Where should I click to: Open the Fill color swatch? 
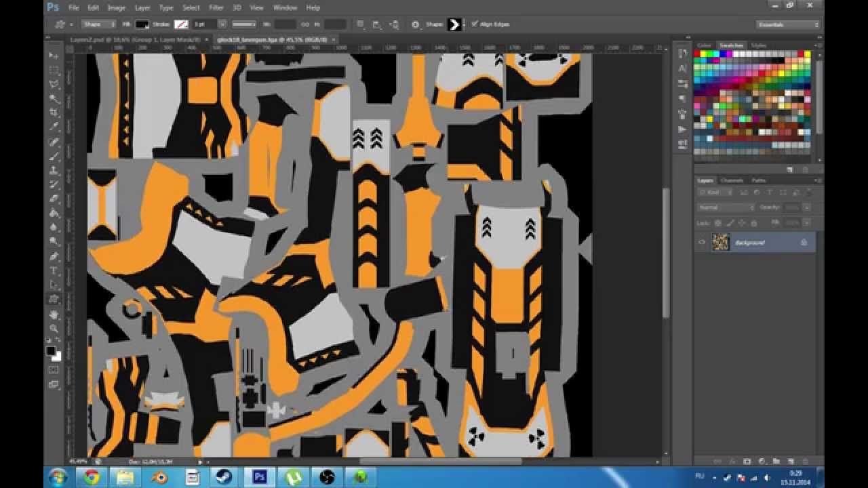[142, 24]
